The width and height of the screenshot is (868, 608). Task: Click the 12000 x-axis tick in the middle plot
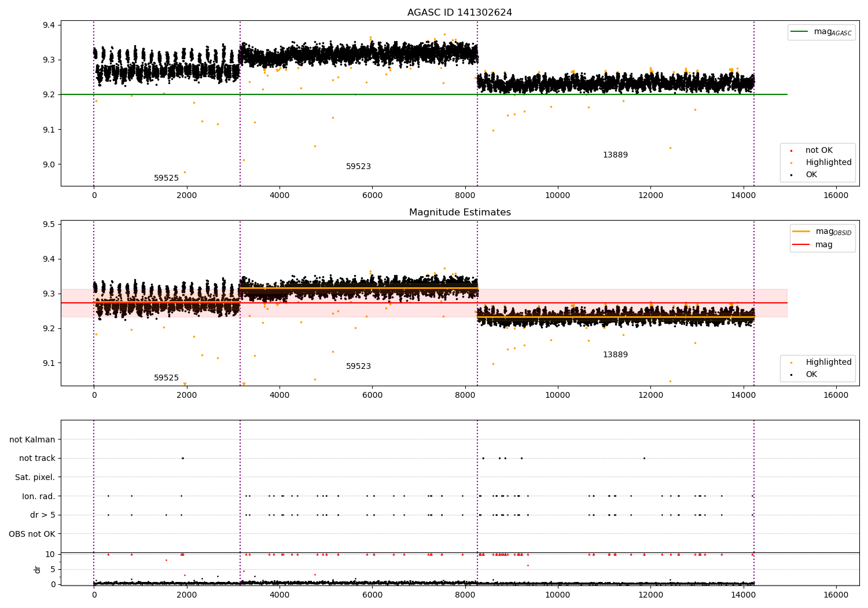(650, 395)
